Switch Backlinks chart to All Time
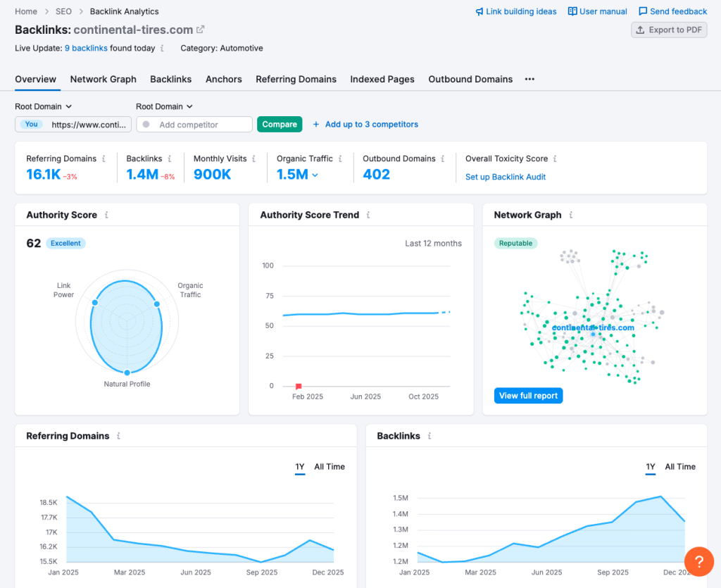This screenshot has width=721, height=588. pyautogui.click(x=679, y=467)
